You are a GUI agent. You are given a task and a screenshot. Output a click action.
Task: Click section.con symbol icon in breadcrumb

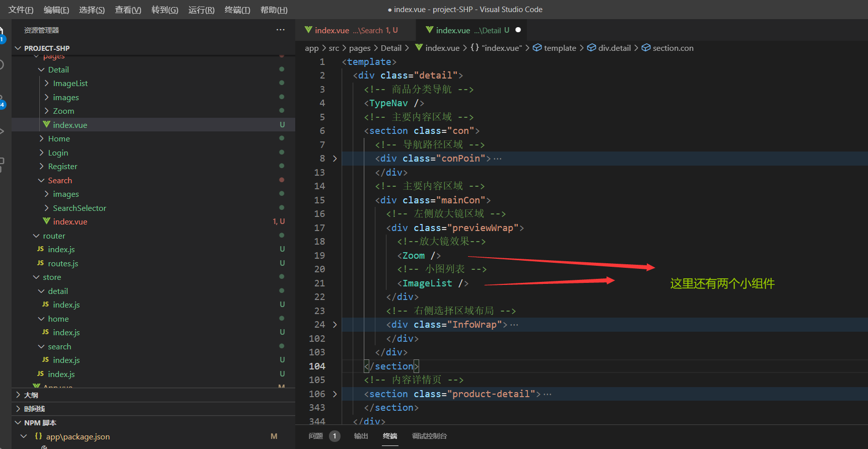coord(646,47)
